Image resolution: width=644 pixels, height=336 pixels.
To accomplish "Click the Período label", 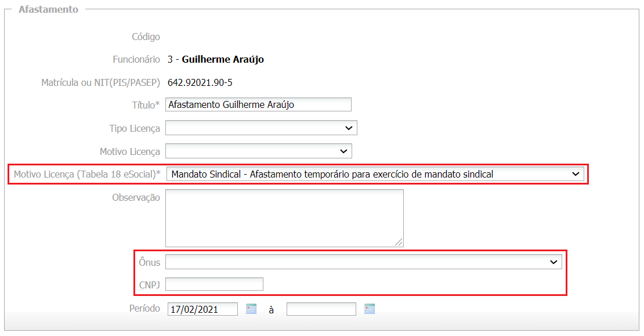I will [144, 309].
